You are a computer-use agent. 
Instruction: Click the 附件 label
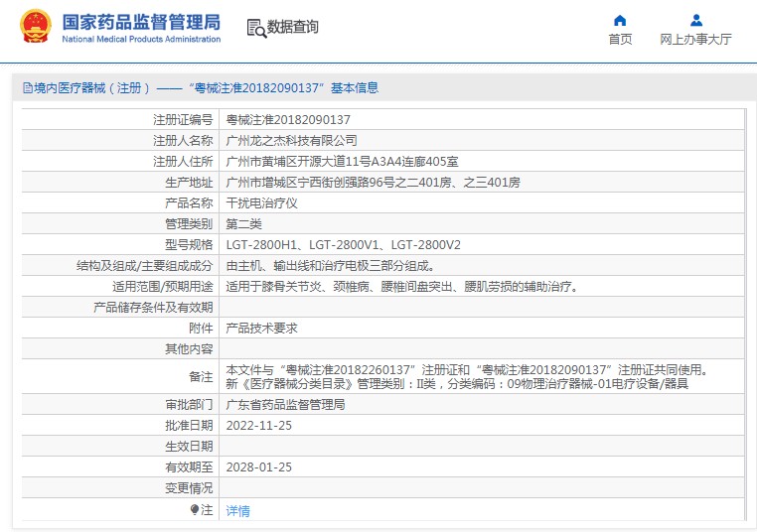pyautogui.click(x=201, y=328)
